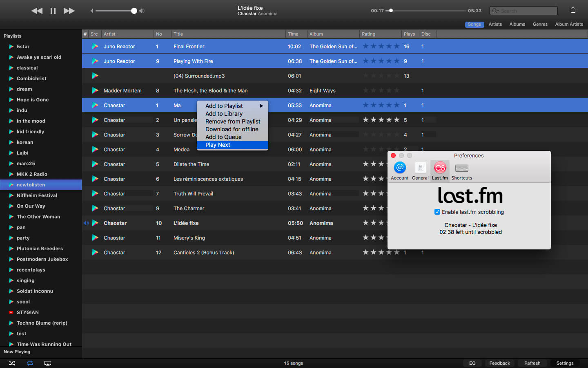Choose Download for offline in context menu
Viewport: 588px width, 368px height.
click(x=232, y=129)
